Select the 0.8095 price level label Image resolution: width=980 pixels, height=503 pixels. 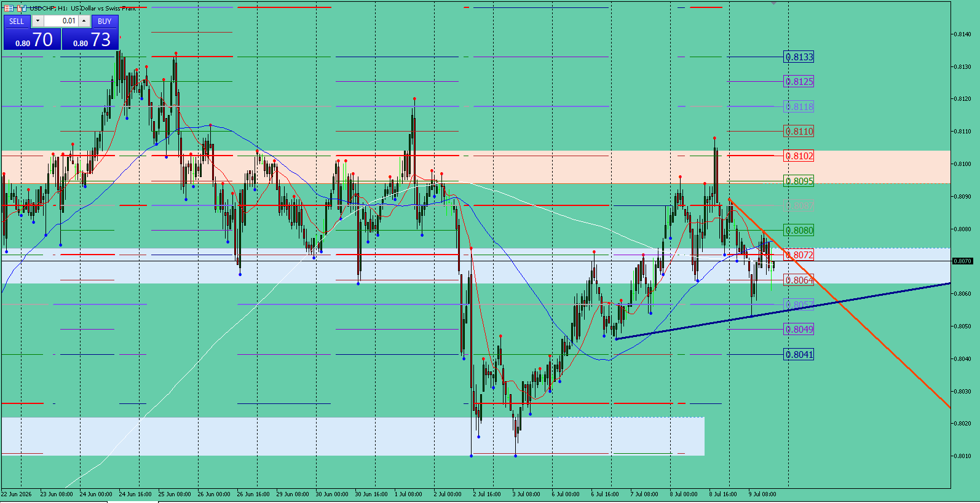799,181
